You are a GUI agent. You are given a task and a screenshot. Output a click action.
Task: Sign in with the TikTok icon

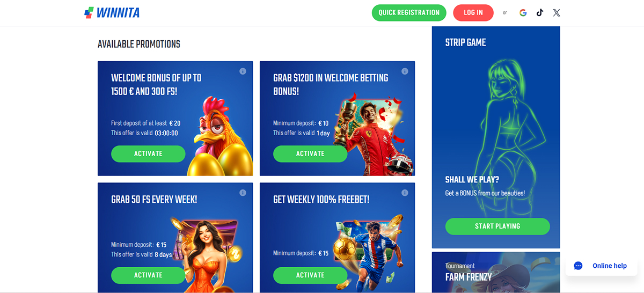(x=540, y=13)
